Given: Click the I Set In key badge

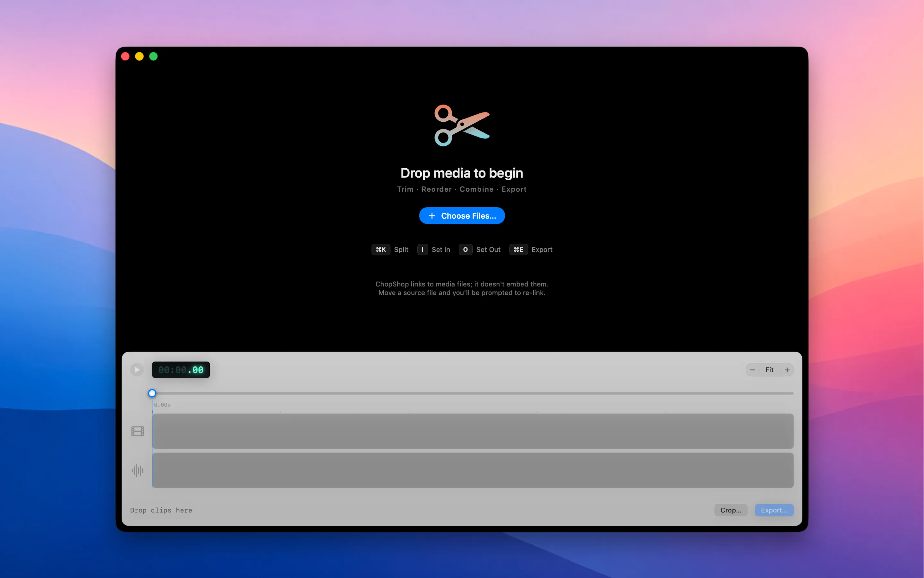Looking at the screenshot, I should pyautogui.click(x=422, y=250).
